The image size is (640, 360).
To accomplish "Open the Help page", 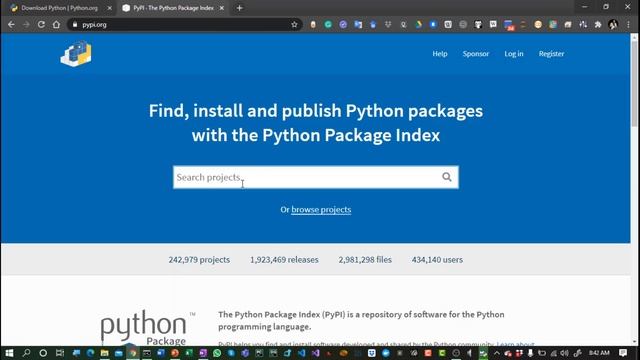I will [440, 53].
